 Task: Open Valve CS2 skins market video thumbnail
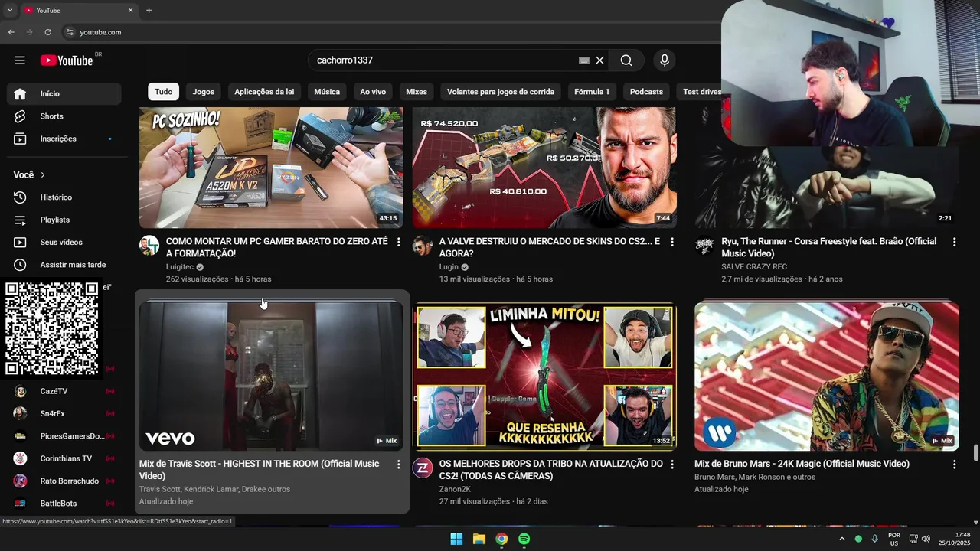pyautogui.click(x=544, y=168)
